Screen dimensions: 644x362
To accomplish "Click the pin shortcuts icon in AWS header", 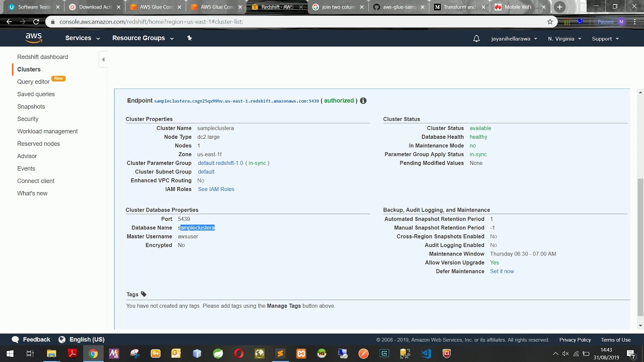I will click(190, 38).
